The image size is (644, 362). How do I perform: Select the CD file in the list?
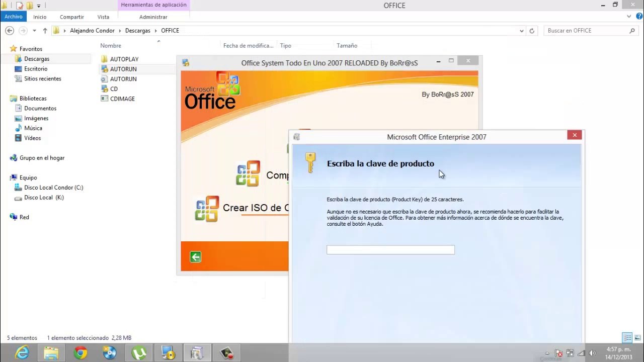pyautogui.click(x=114, y=89)
